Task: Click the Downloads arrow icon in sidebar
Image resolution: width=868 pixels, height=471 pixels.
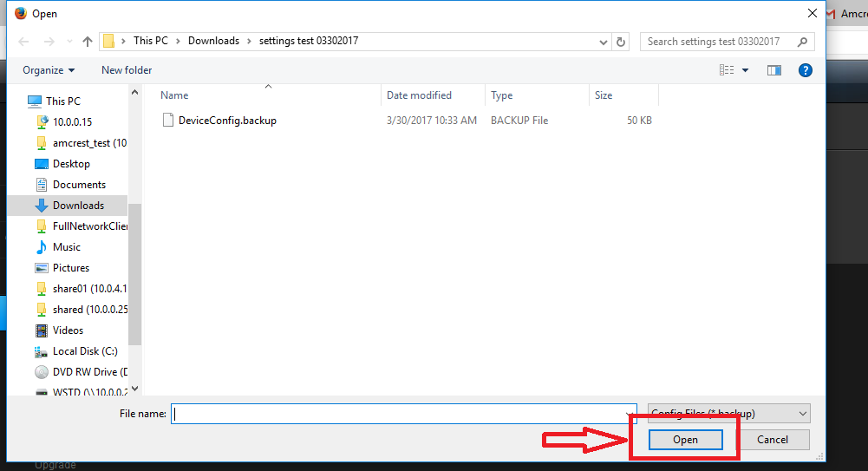Action: (x=42, y=206)
